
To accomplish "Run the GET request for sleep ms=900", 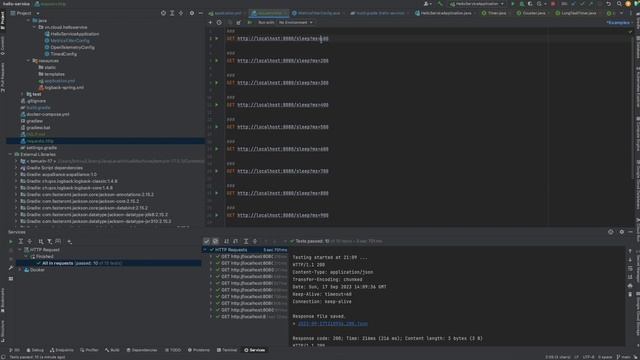I will tap(217, 215).
